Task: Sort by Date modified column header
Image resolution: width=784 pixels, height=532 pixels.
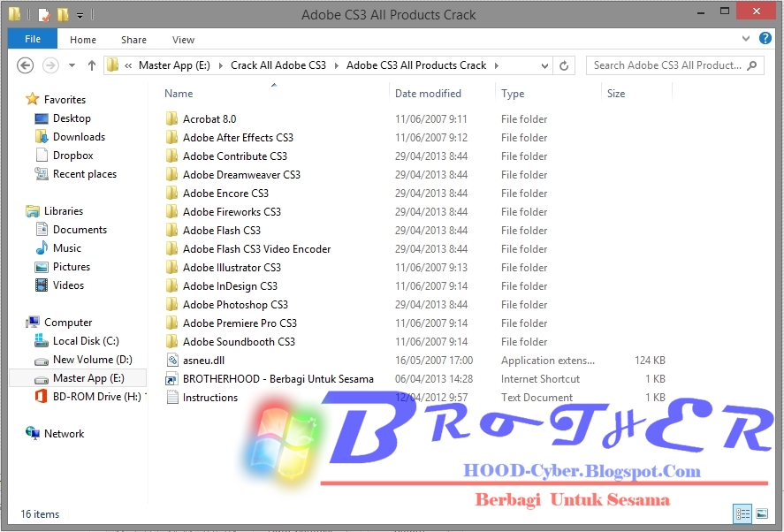Action: pyautogui.click(x=428, y=94)
